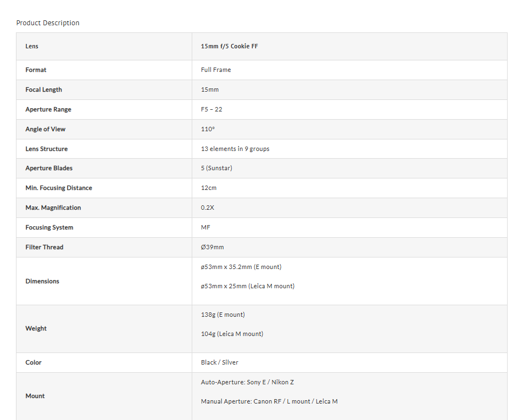The image size is (523, 420).
Task: Click the 5 (Sunstar) value
Action: click(216, 168)
